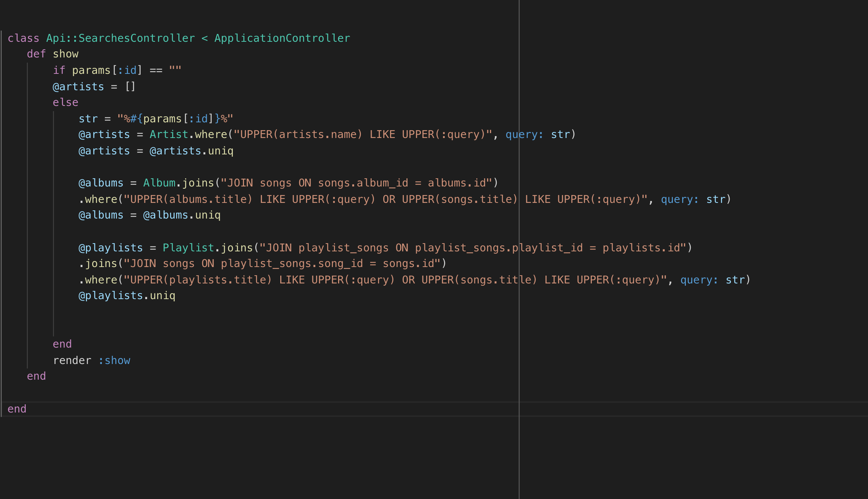Click 'Artist.where' in the artists query line

[188, 135]
